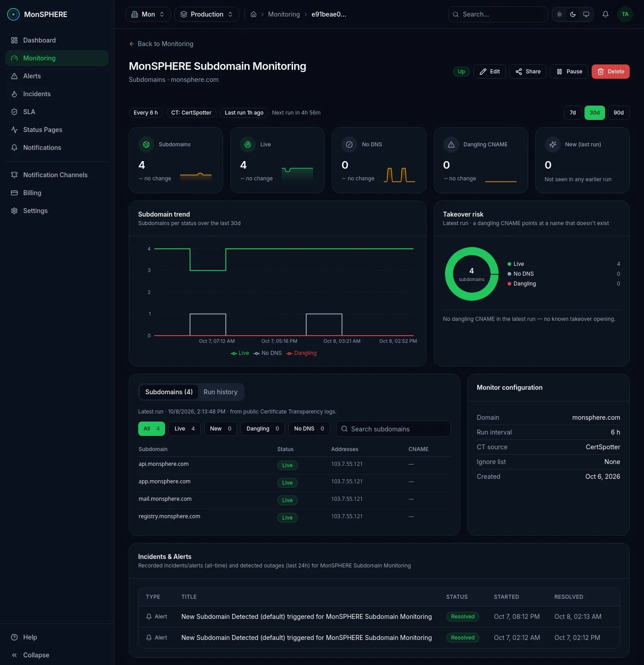Open the TA user avatar menu
Screen dimensions: 644x665
click(625, 14)
